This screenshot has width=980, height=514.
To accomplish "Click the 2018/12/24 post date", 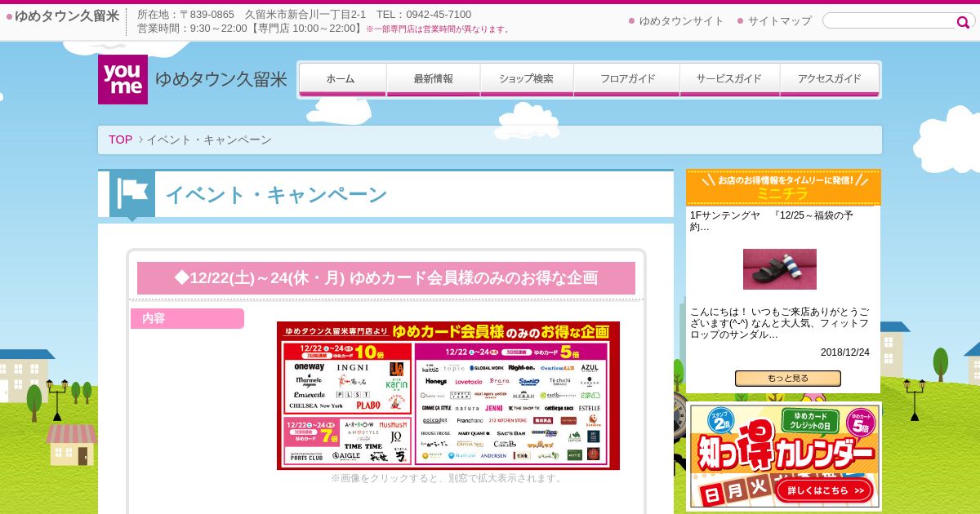I will pos(845,352).
